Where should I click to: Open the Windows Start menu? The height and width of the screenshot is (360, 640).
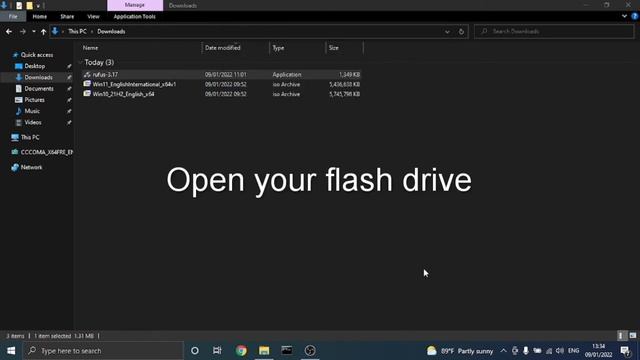(11, 351)
